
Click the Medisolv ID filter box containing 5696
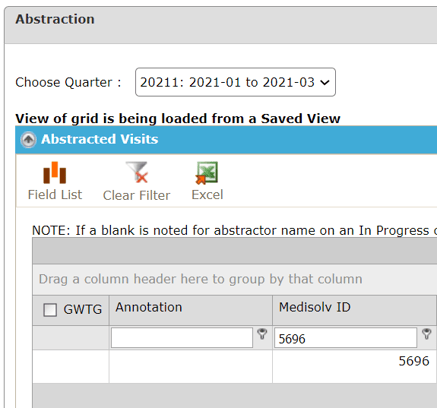click(x=345, y=338)
